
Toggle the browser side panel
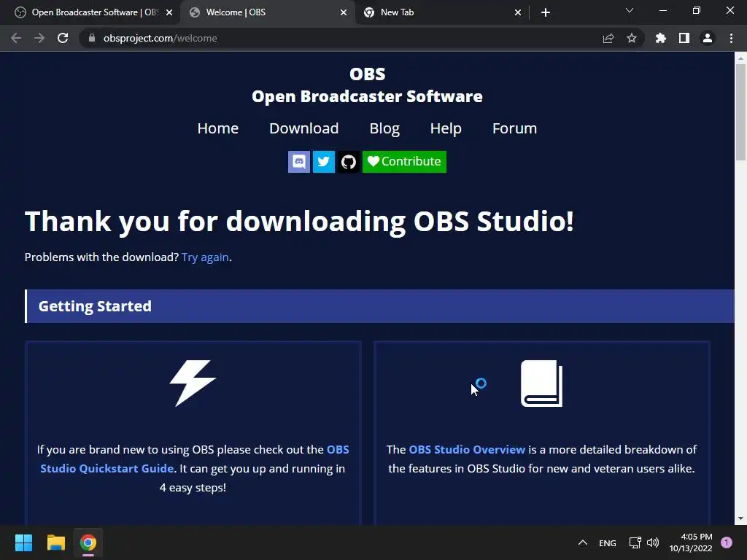tap(684, 38)
